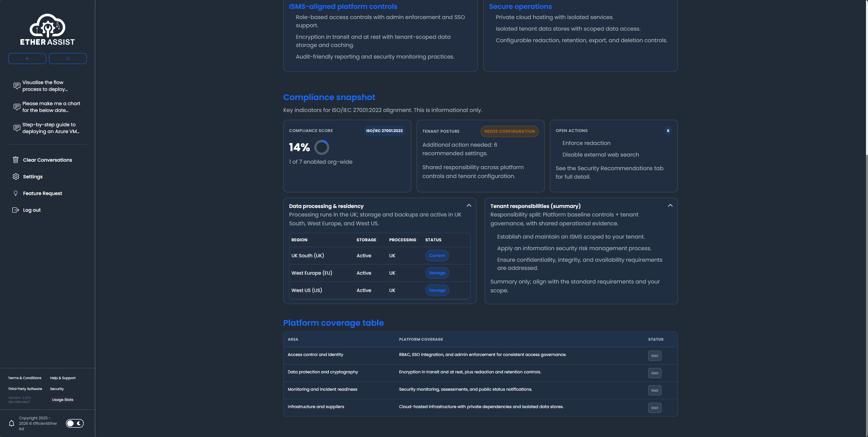Click the lightbulb icon for Feature Request
The height and width of the screenshot is (437, 868).
tap(16, 193)
